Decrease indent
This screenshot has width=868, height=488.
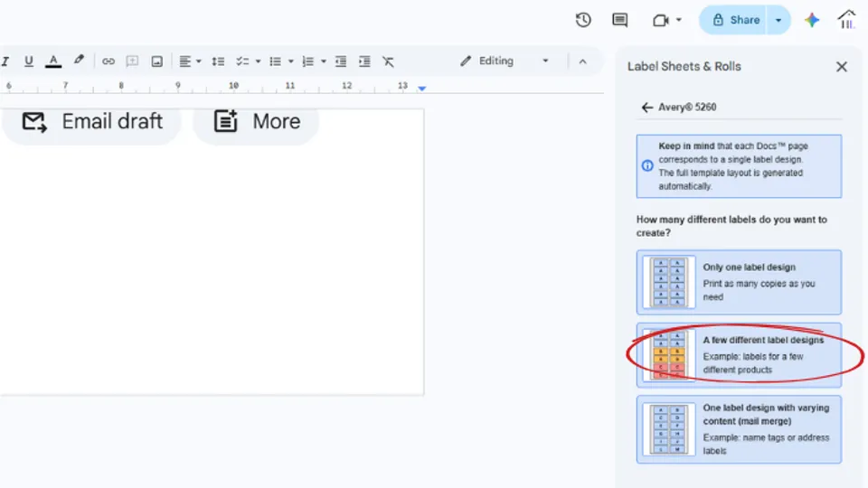341,61
